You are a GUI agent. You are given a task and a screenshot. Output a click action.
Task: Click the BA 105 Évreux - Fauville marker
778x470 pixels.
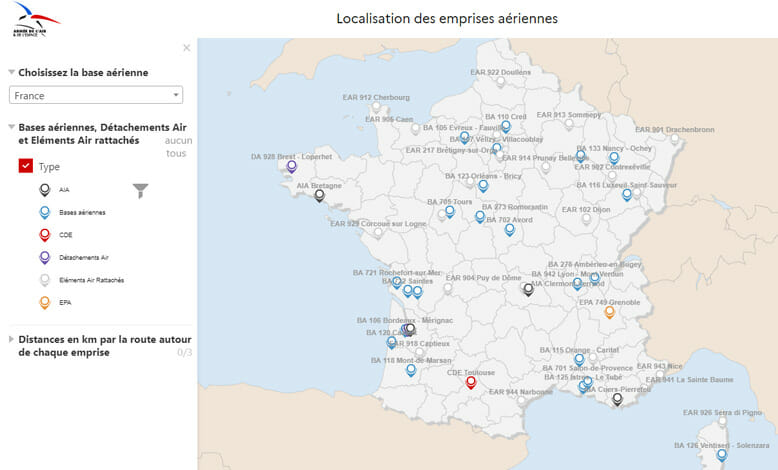point(464,137)
